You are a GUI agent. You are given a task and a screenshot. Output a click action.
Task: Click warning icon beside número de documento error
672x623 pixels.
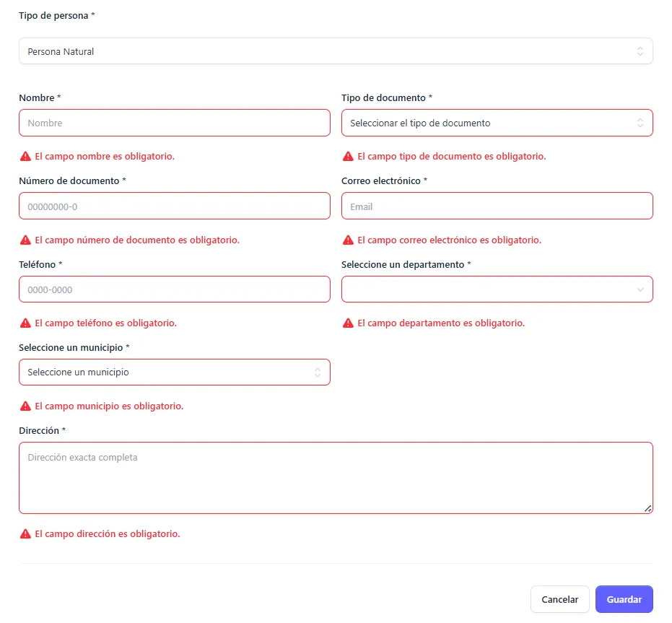tap(25, 240)
